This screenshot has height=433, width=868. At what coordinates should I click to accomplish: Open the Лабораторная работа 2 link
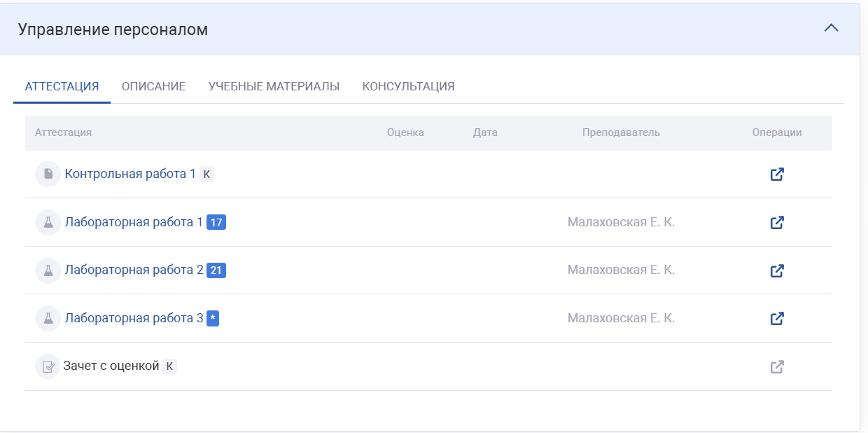[133, 270]
